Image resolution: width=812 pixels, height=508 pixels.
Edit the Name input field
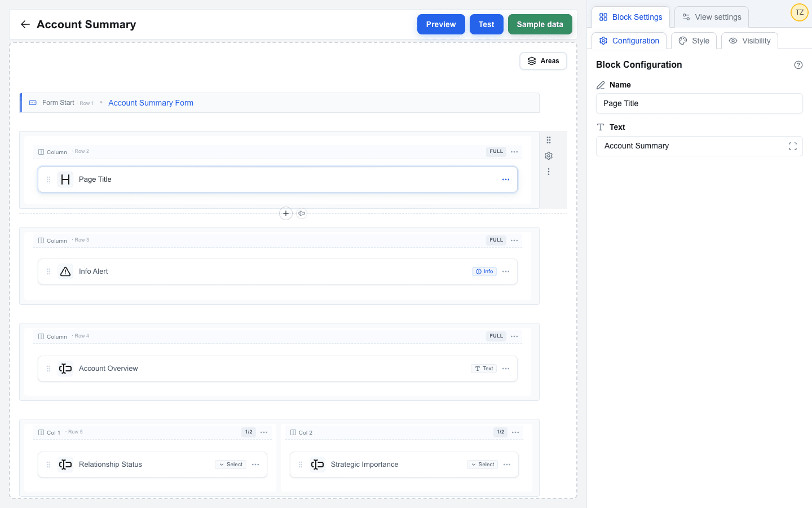[699, 103]
